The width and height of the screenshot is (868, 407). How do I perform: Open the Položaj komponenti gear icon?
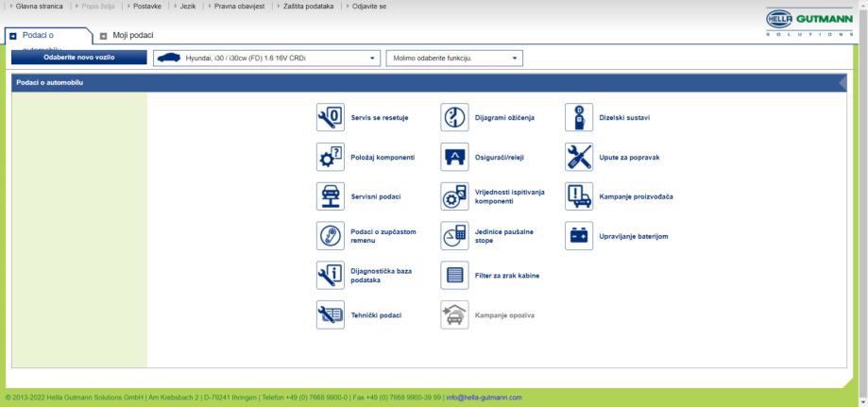click(x=330, y=157)
